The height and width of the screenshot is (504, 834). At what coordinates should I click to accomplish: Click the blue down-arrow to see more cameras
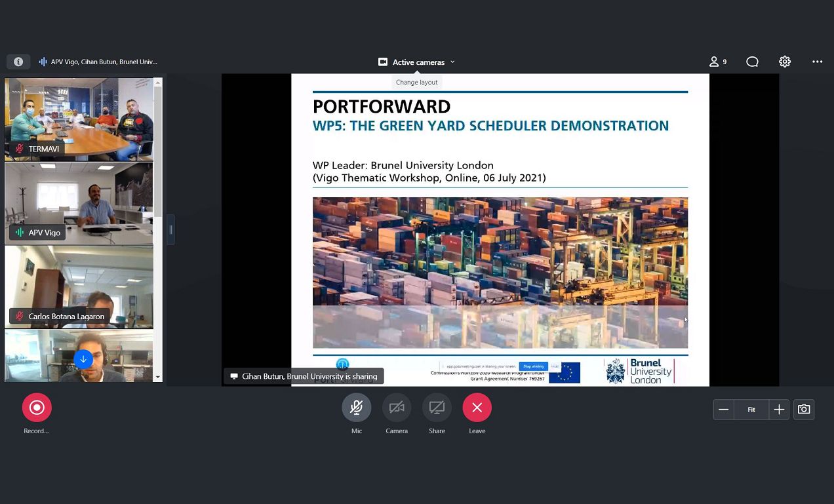point(83,359)
